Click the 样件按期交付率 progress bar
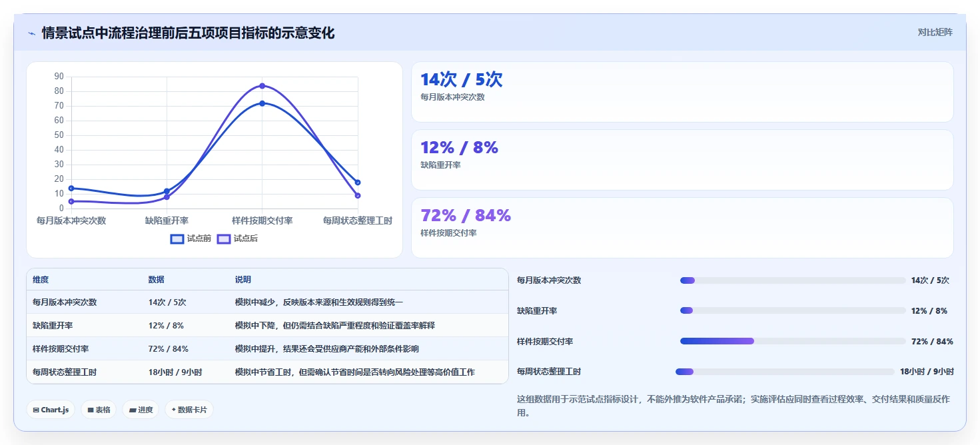Viewport: 980px width, 445px height. tap(793, 341)
